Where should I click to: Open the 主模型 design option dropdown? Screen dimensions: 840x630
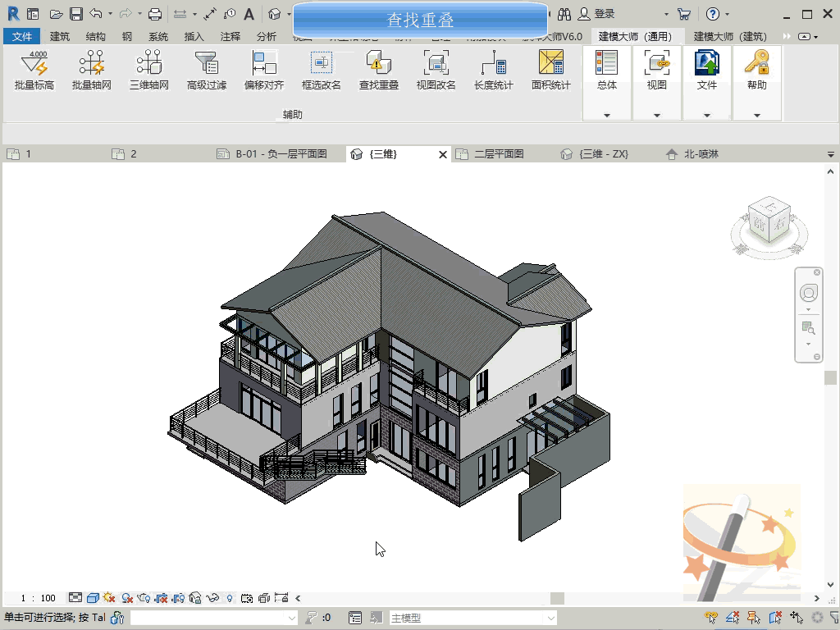point(473,618)
